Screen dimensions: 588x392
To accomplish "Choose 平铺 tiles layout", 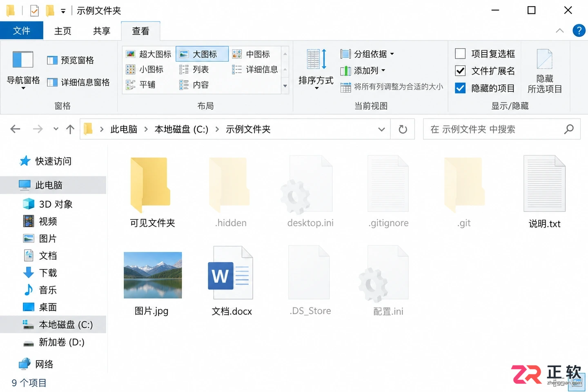I will (140, 85).
